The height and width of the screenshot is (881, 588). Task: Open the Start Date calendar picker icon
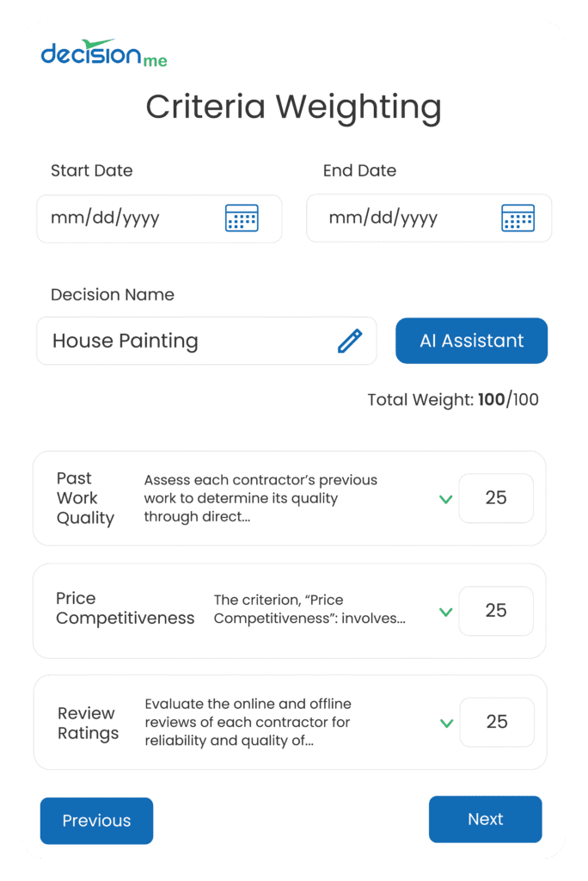[242, 218]
